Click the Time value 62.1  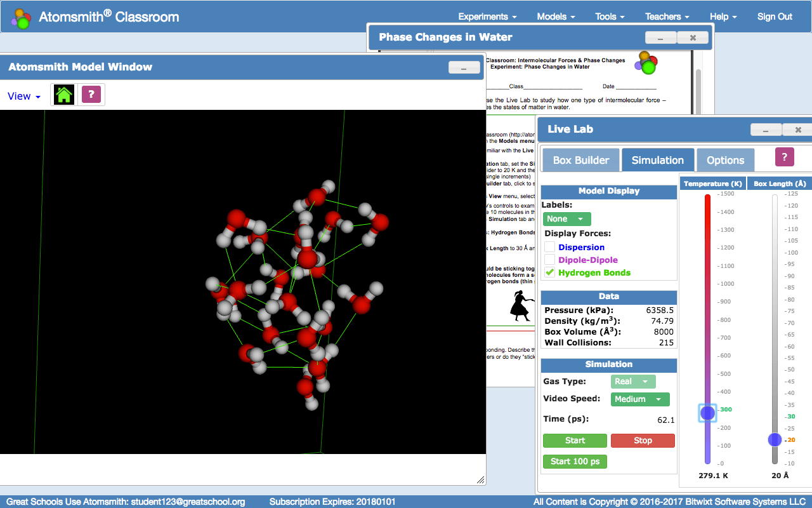[666, 420]
